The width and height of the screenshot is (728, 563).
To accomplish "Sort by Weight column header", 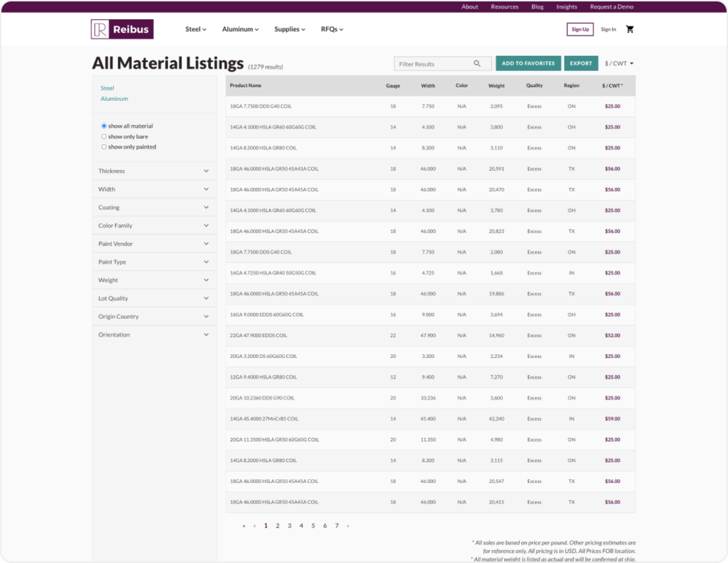I will pyautogui.click(x=496, y=86).
